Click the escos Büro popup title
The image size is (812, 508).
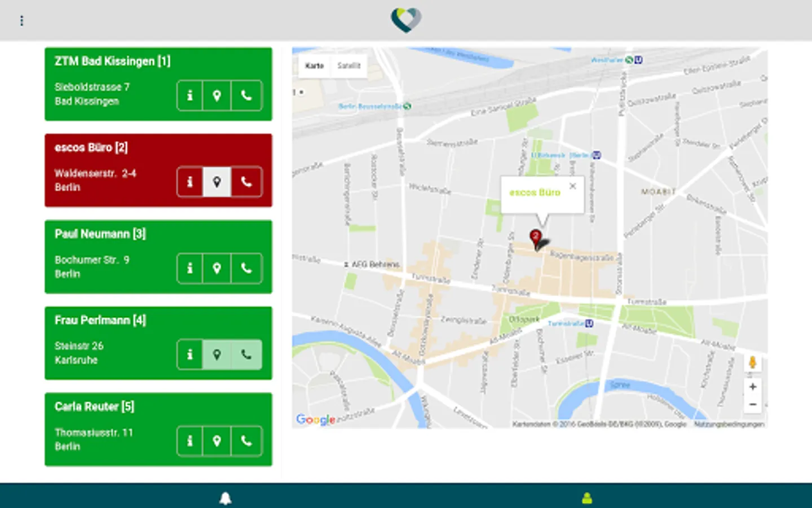click(535, 192)
